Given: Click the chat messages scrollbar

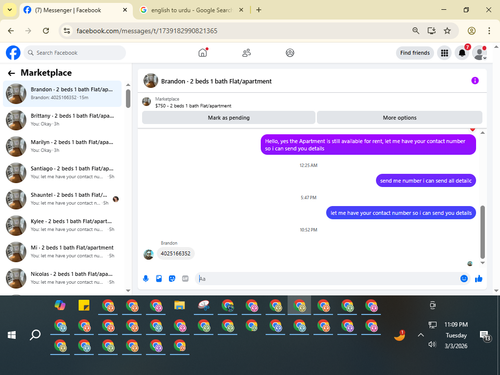Looking at the screenshot, I should pos(482,232).
